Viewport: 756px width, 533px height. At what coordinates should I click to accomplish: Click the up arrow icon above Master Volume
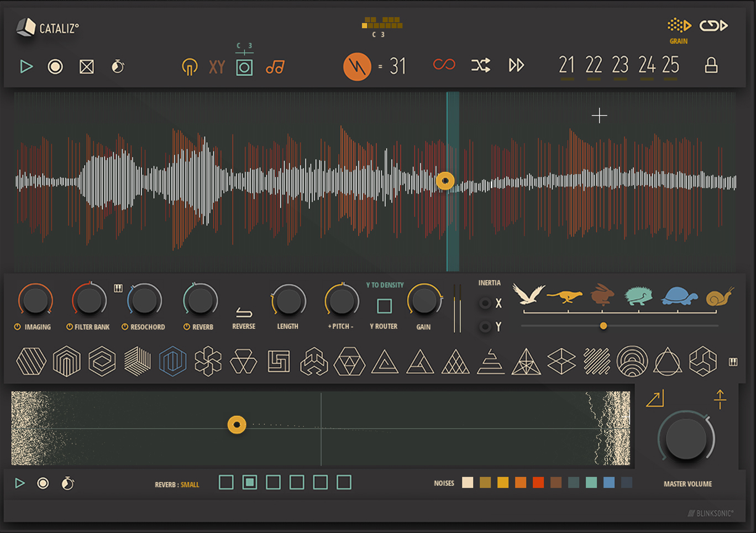(x=720, y=399)
